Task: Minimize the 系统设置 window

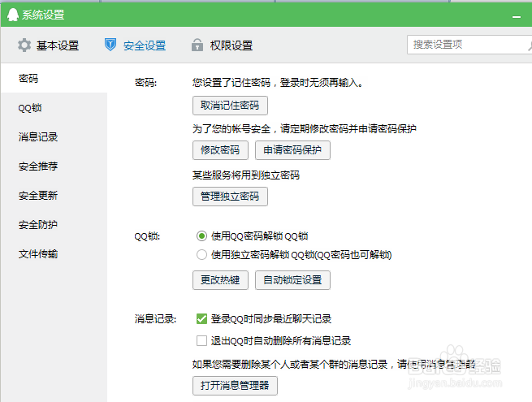Action: pyautogui.click(x=517, y=16)
